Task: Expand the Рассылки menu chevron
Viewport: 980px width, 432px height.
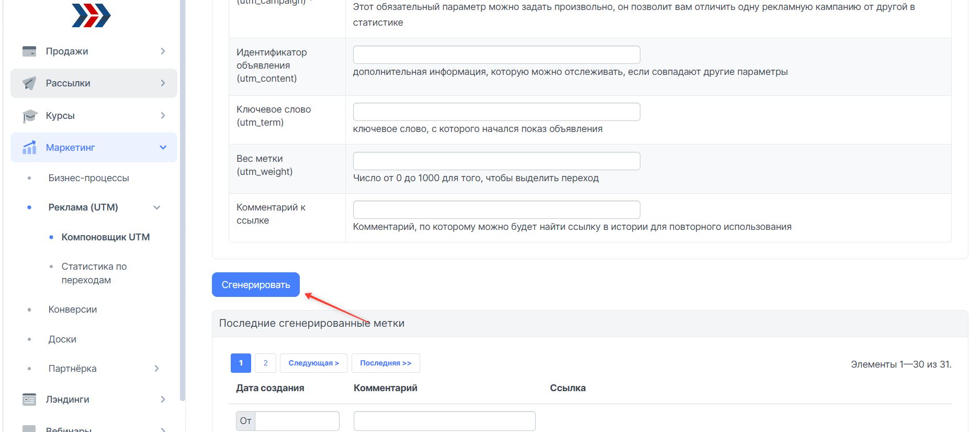Action: (x=163, y=83)
